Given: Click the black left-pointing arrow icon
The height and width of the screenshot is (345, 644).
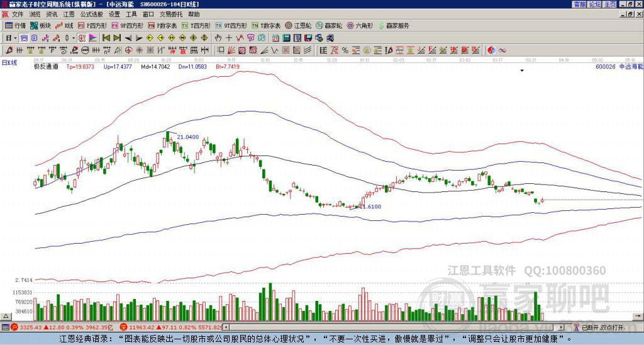Looking at the screenshot, I should coord(128,38).
